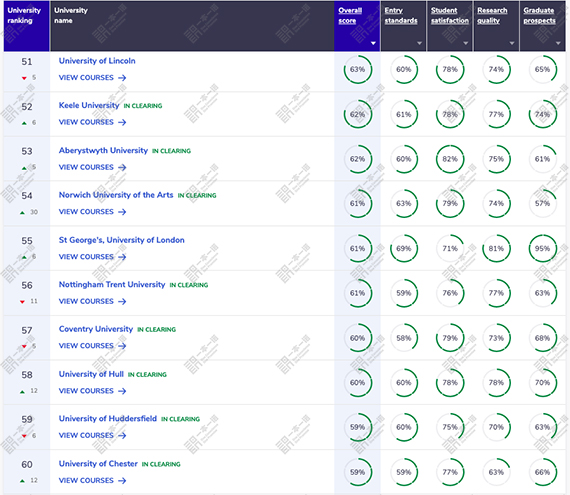Click rank 54 up-arrow change indicator
The image size is (570, 495).
tap(22, 213)
